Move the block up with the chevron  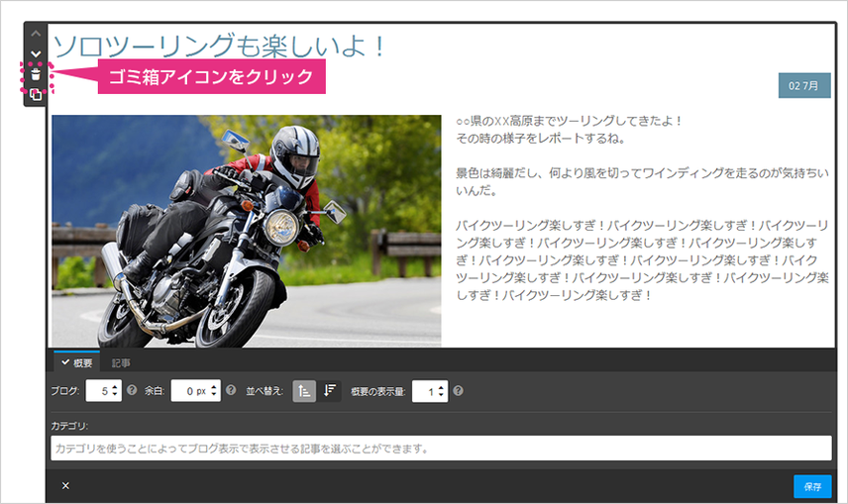tap(36, 34)
